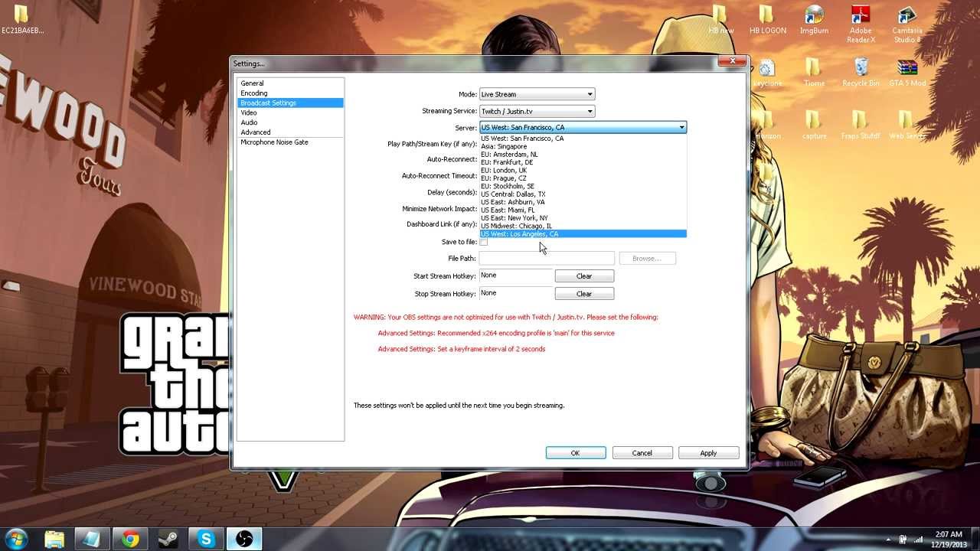Toggle the Save to file checkbox
This screenshot has width=980, height=551.
(483, 242)
